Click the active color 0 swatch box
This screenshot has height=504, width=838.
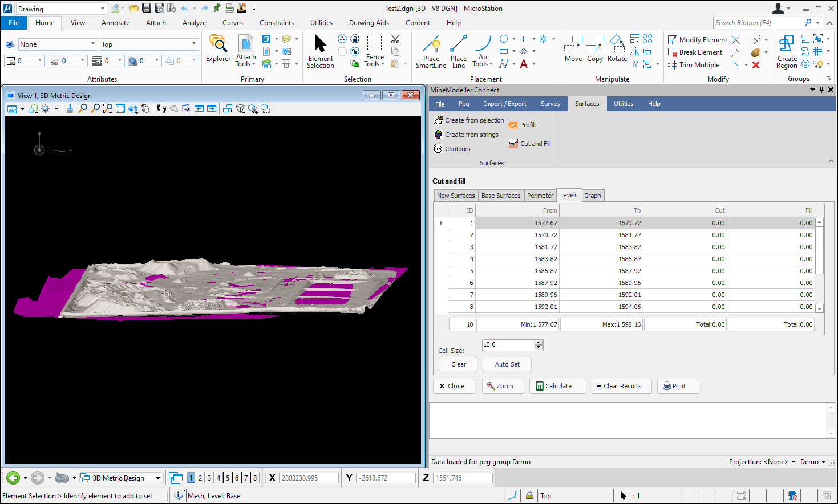pos(24,60)
